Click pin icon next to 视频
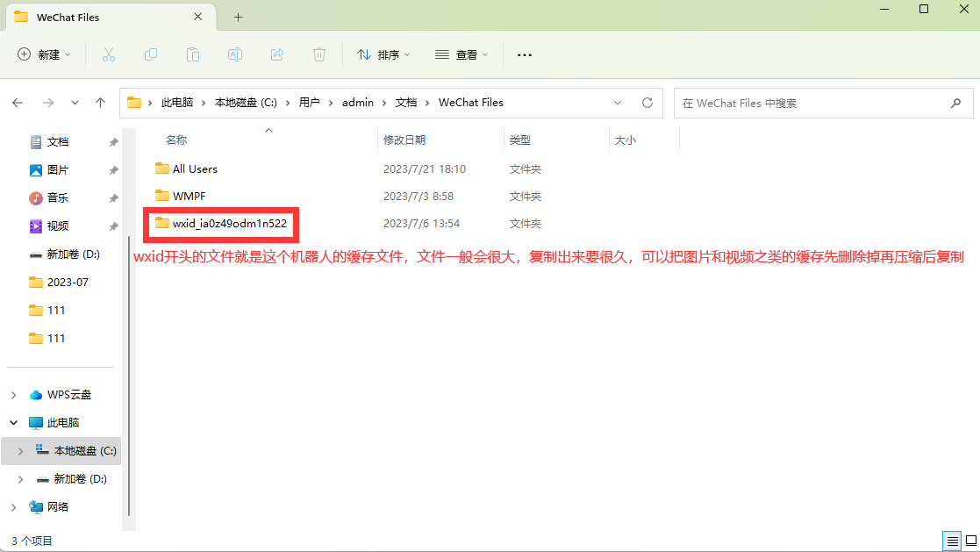The image size is (980, 552). [x=113, y=227]
